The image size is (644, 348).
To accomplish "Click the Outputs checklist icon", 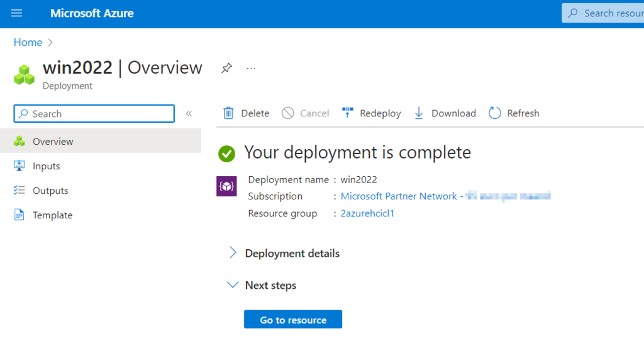I will pos(19,190).
